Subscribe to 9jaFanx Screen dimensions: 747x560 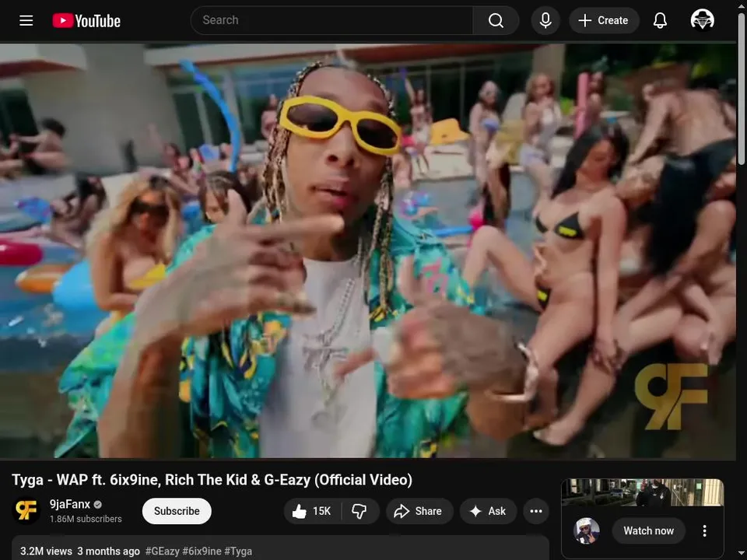(177, 511)
